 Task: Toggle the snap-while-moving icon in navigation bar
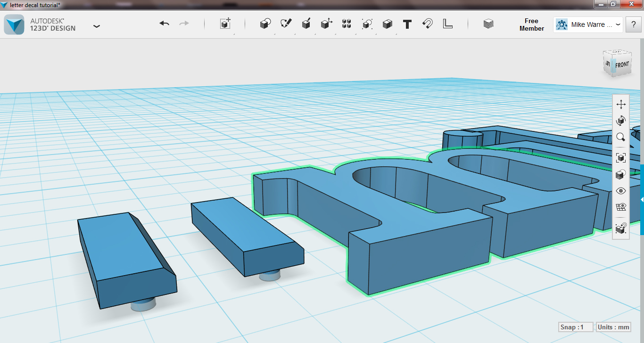[621, 228]
